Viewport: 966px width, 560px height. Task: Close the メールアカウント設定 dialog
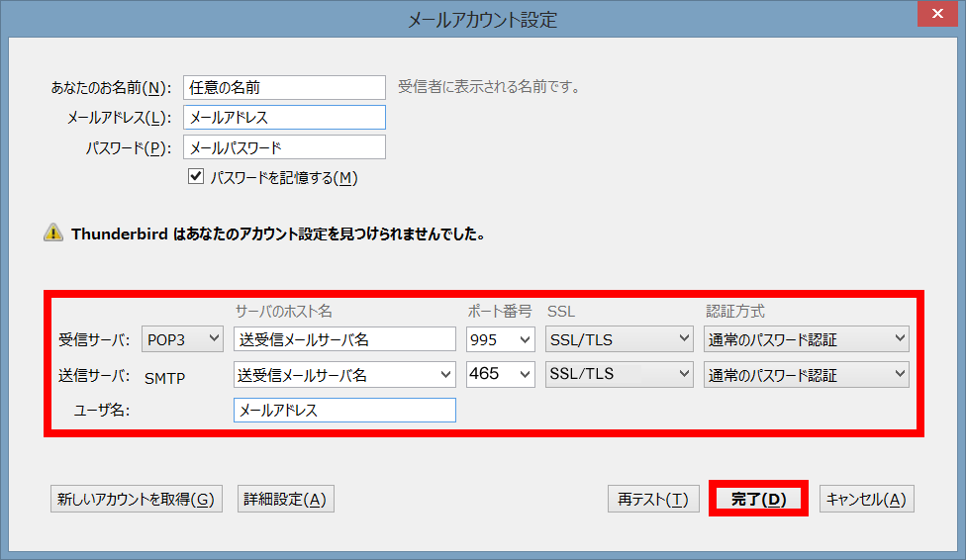(x=937, y=14)
